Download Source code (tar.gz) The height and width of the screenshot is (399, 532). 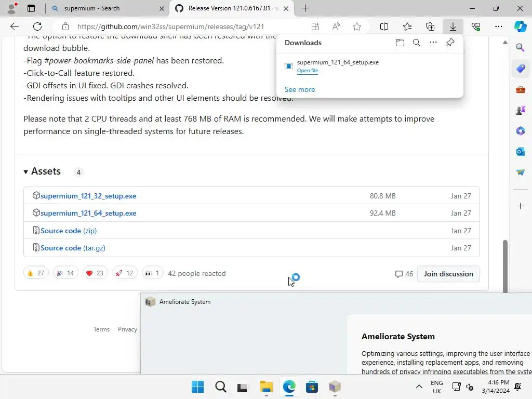point(73,248)
